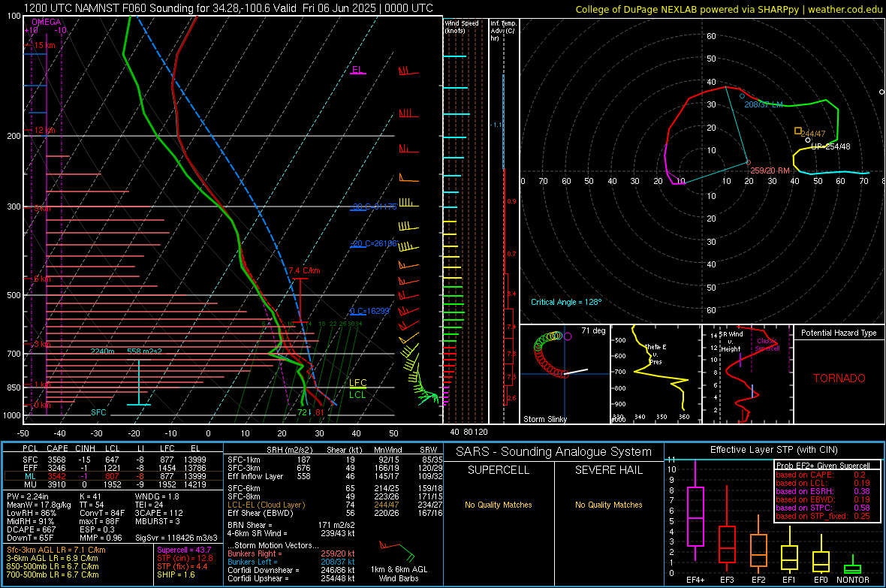
Task: Click the yellow LFC marker on the skew-T
Action: (357, 383)
